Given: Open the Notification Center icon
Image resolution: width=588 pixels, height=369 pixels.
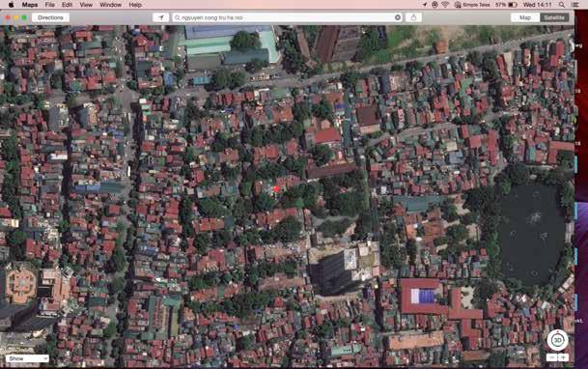Looking at the screenshot, I should pos(575,5).
